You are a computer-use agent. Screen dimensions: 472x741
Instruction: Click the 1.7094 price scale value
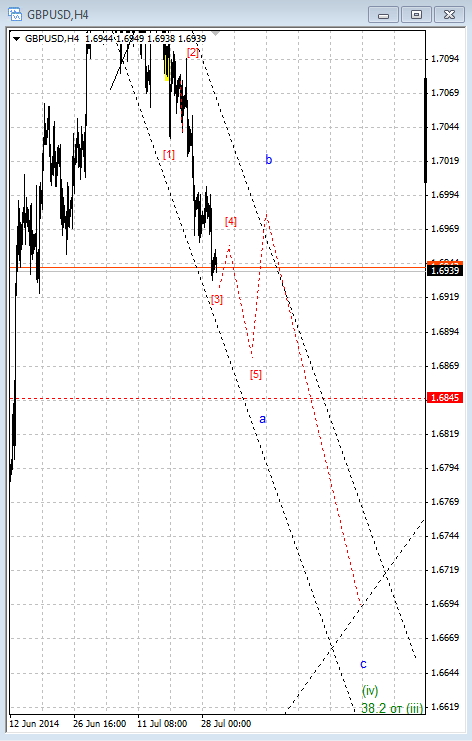pyautogui.click(x=445, y=59)
